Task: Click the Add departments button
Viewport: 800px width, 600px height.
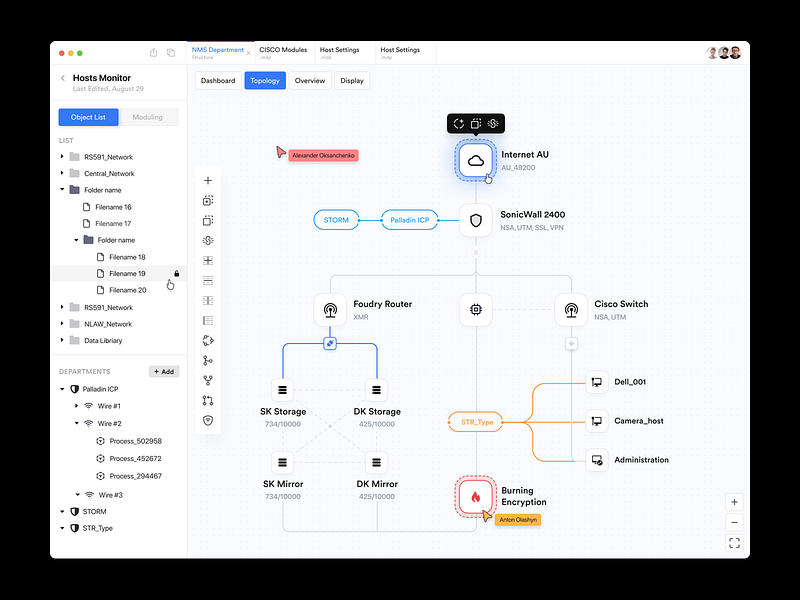Action: [163, 371]
